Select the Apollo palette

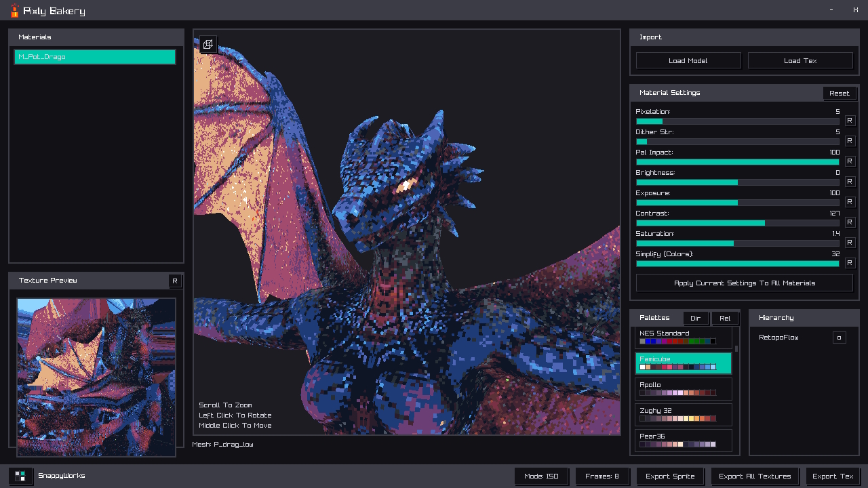[684, 388]
